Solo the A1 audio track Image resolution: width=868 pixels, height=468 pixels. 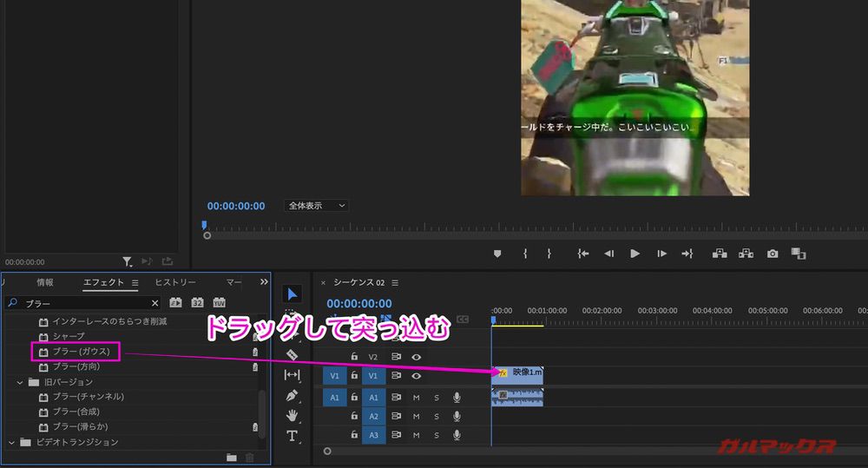tap(437, 398)
